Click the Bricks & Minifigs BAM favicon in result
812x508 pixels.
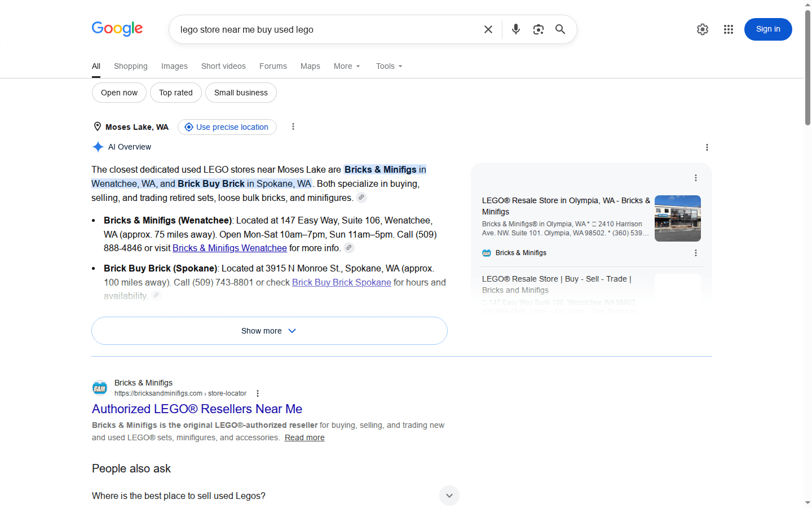click(x=100, y=388)
